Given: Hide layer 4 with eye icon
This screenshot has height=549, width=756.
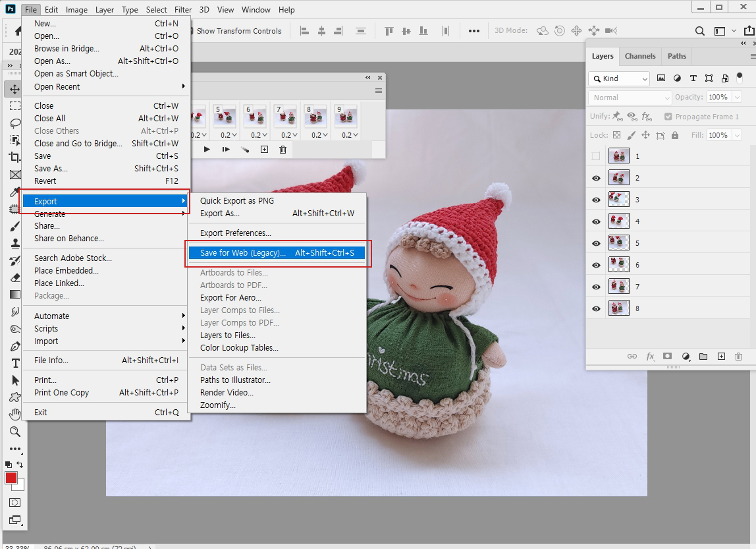Looking at the screenshot, I should [x=597, y=221].
